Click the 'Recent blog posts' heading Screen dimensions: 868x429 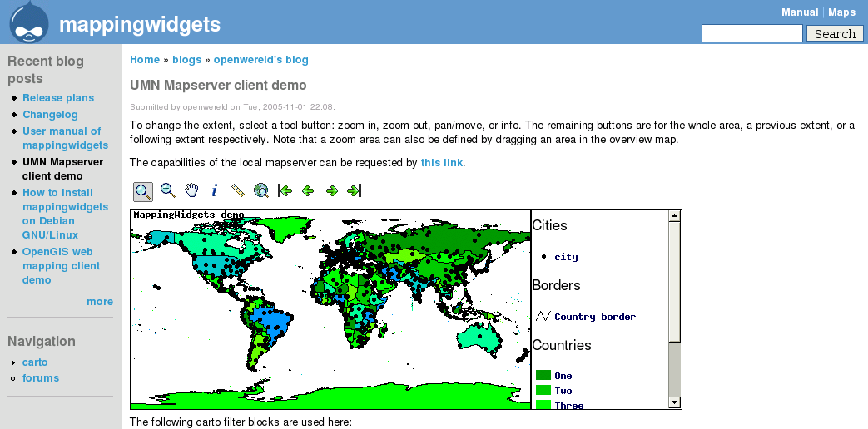pos(46,70)
